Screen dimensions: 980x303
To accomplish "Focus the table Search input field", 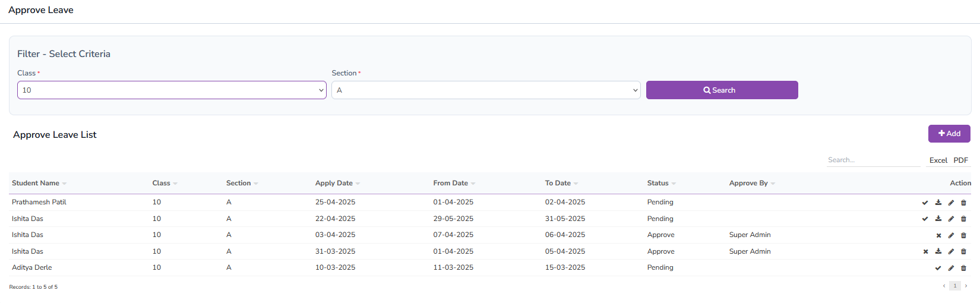I will point(872,160).
